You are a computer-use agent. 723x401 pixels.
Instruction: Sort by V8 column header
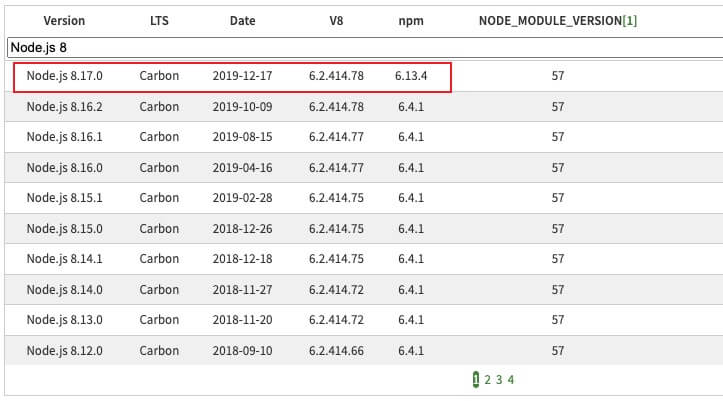tap(336, 21)
